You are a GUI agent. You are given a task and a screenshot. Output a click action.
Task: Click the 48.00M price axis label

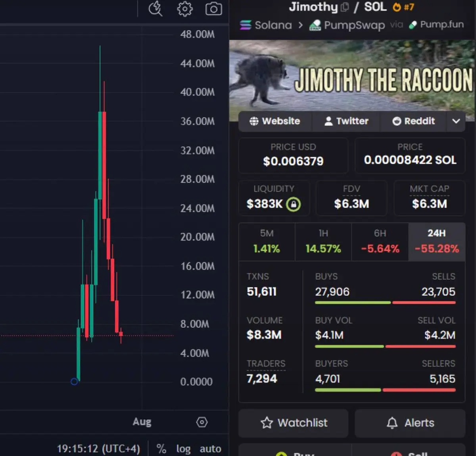[x=198, y=34]
